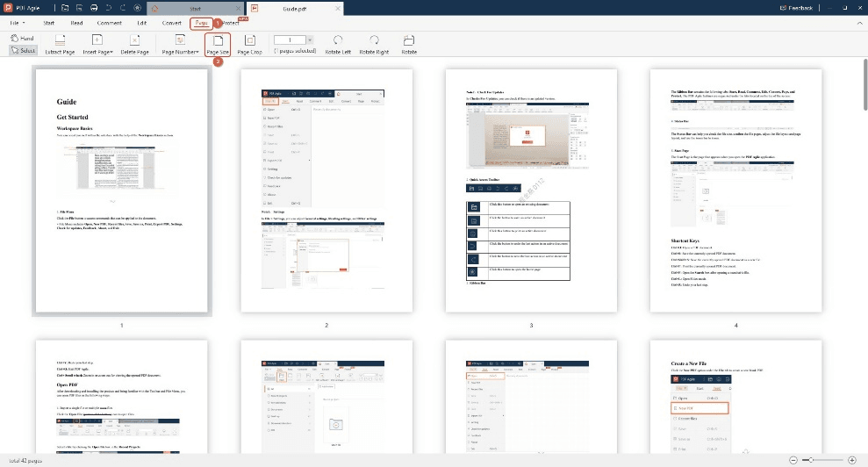Close the Guide.pdf tab
The width and height of the screenshot is (868, 467).
click(338, 9)
